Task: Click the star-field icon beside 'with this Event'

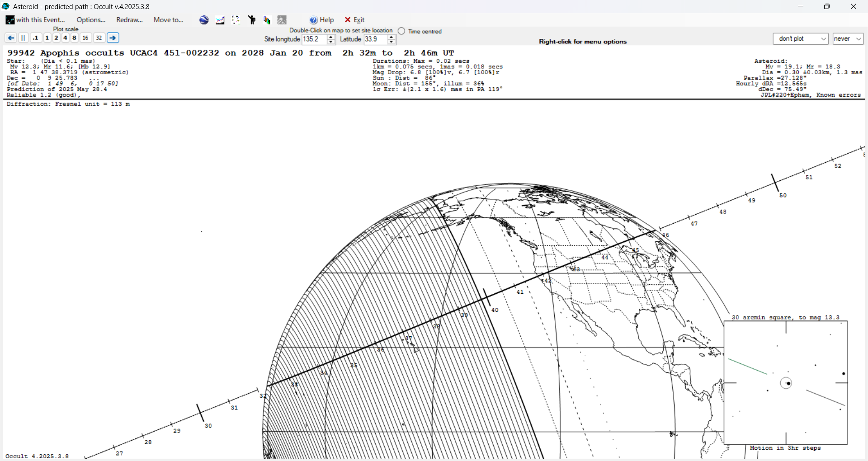Action: coord(10,20)
